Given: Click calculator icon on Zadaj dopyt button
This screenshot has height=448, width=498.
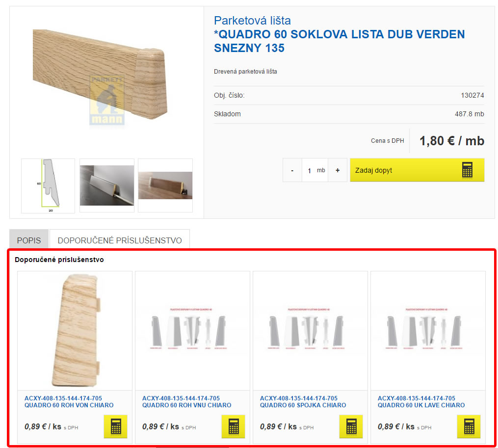Looking at the screenshot, I should point(467,170).
